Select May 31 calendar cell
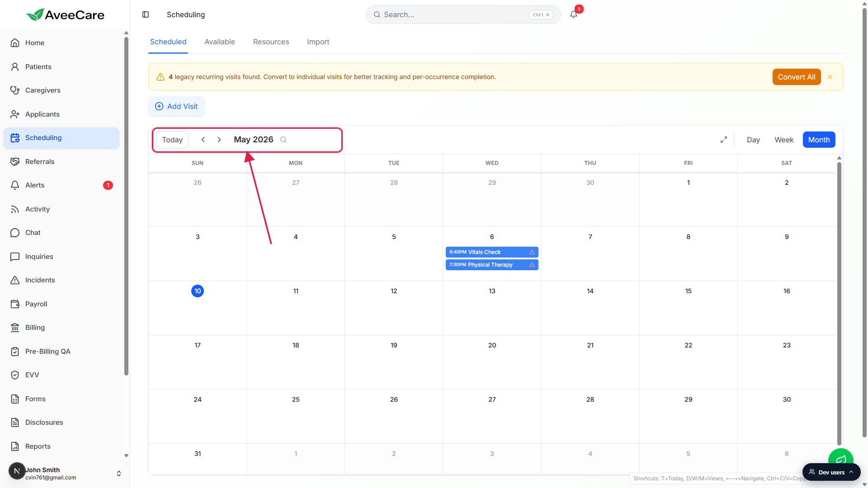Viewport: 868px width, 488px height. pyautogui.click(x=198, y=459)
